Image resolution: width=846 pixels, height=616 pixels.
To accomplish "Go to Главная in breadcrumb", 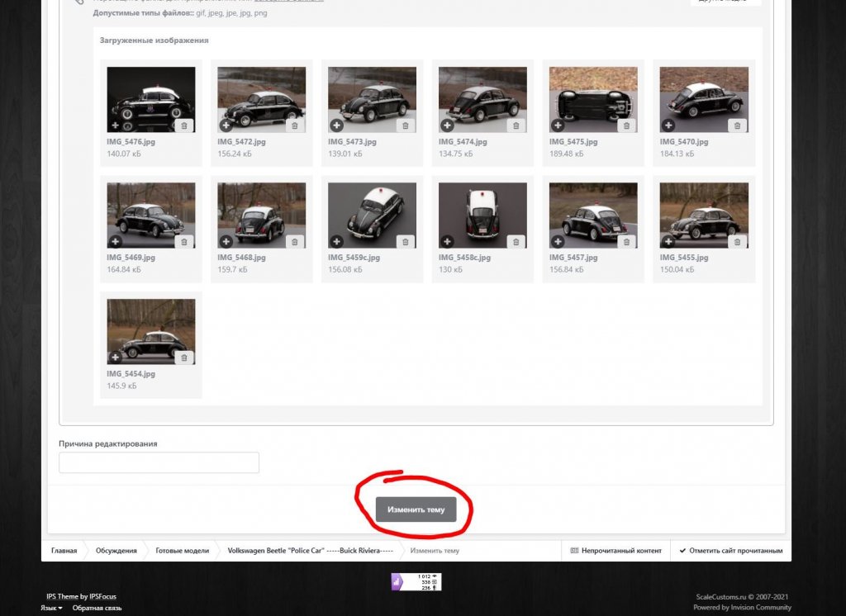I will pyautogui.click(x=64, y=551).
